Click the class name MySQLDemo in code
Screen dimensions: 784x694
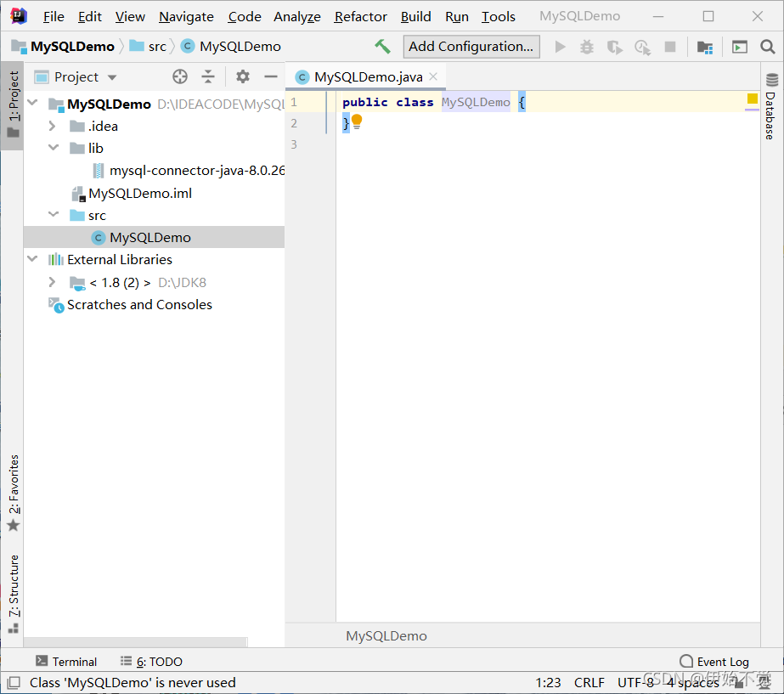pos(476,103)
